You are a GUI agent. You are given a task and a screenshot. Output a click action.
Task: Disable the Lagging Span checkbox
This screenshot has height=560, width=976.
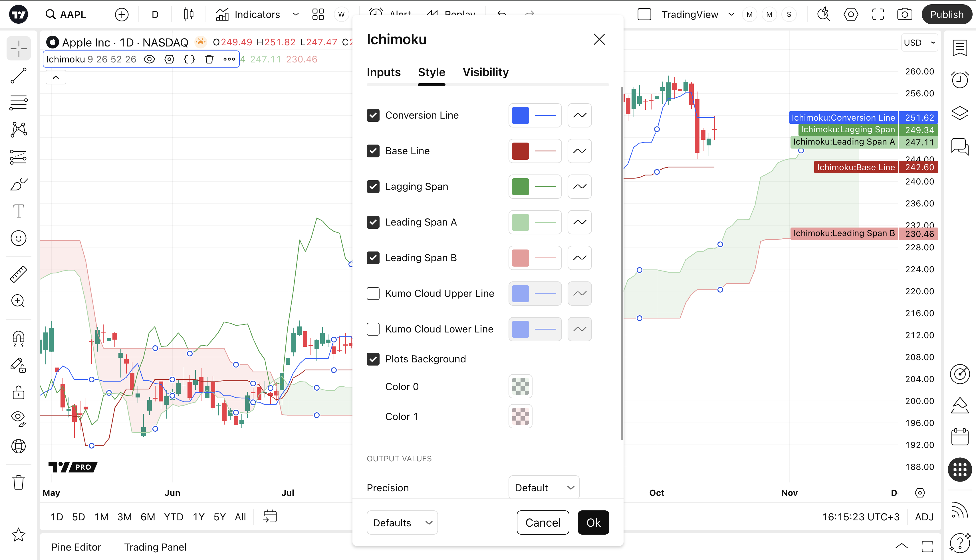[x=373, y=186]
